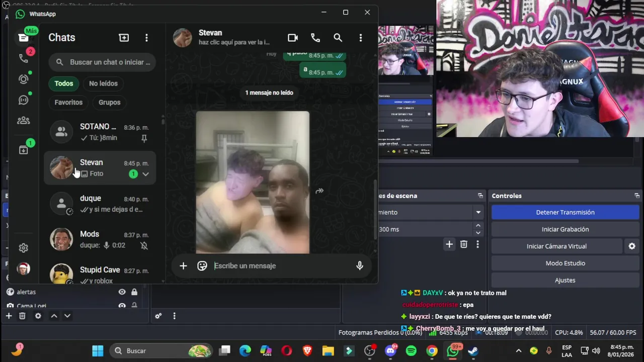This screenshot has width=644, height=362.
Task: Move OBS source down
Action: [67, 316]
